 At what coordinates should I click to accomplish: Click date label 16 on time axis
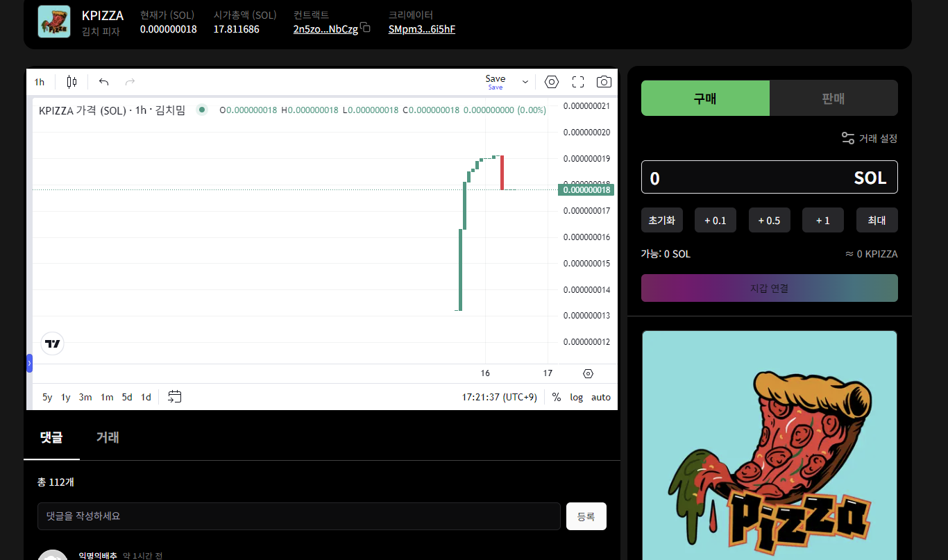click(x=485, y=373)
